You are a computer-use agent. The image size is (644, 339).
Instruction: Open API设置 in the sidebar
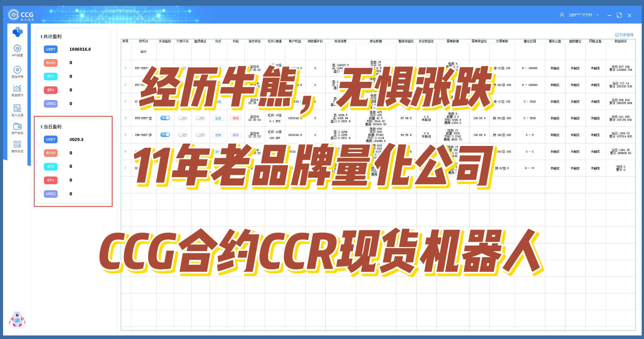pos(17,51)
